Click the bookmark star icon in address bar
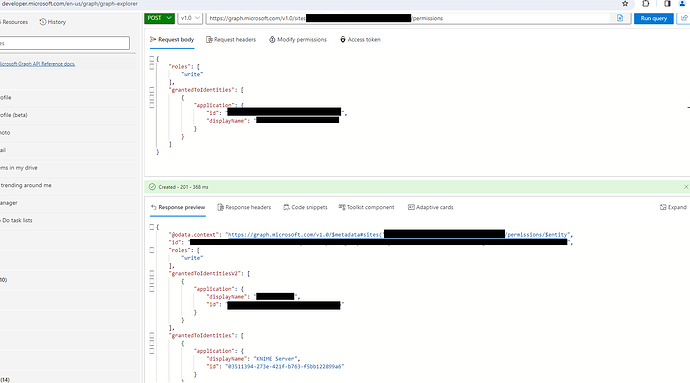Image resolution: width=690 pixels, height=383 pixels. [625, 4]
